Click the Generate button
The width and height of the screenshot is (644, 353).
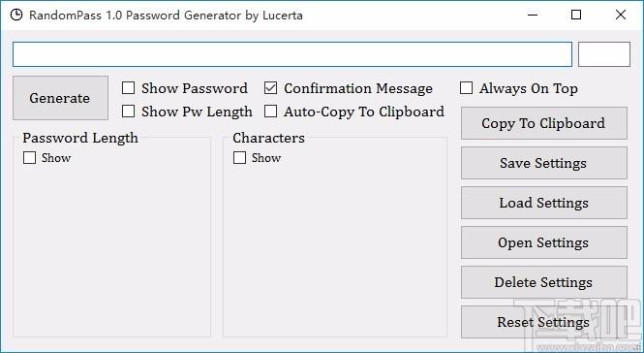pyautogui.click(x=60, y=98)
